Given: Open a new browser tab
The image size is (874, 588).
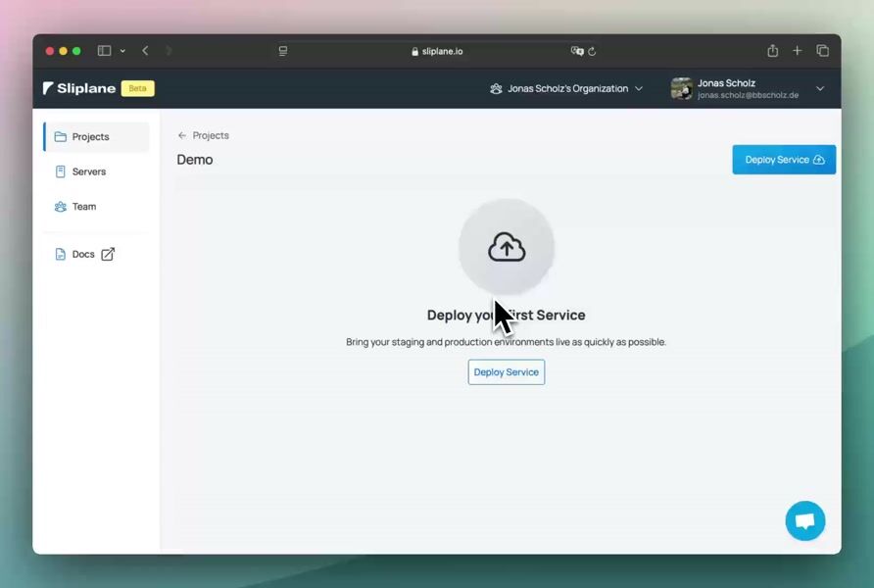Looking at the screenshot, I should [798, 51].
